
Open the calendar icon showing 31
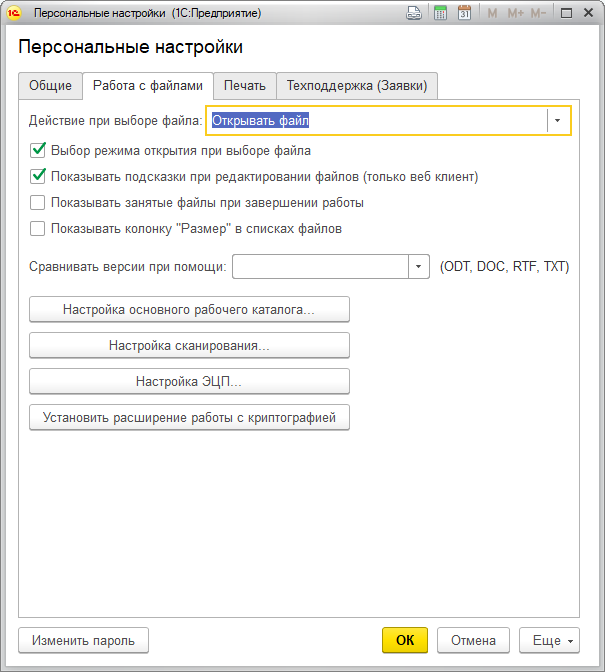click(464, 13)
